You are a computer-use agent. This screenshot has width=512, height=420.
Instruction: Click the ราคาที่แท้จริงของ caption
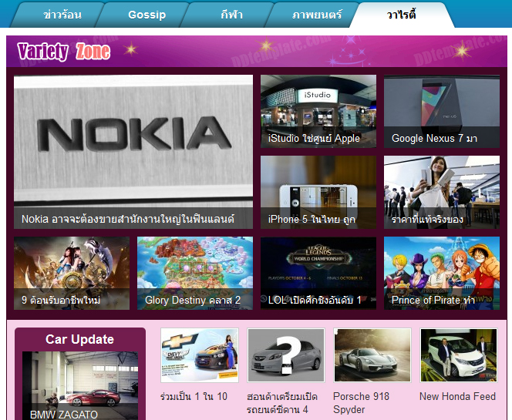(x=427, y=219)
